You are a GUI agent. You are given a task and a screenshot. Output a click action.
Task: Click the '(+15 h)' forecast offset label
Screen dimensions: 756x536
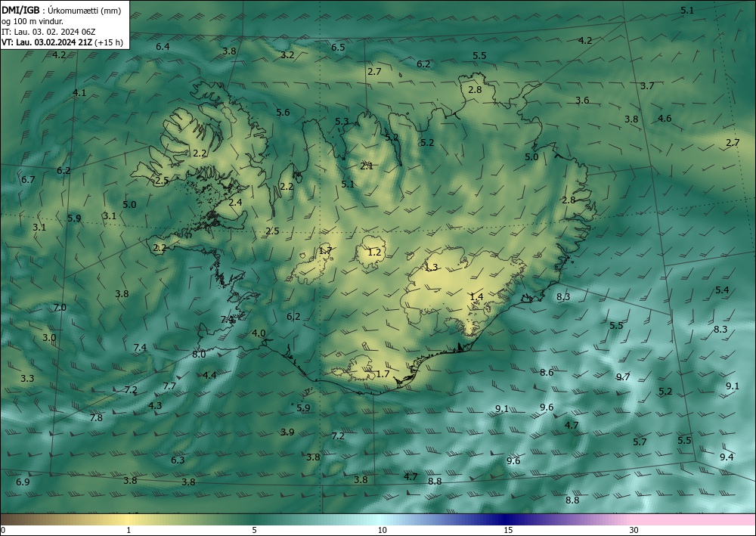[x=109, y=42]
